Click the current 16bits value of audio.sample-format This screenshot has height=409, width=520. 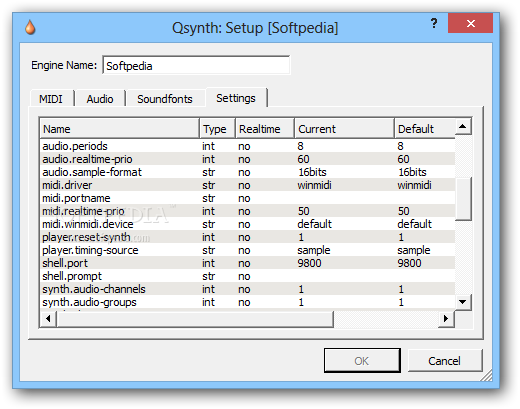312,172
